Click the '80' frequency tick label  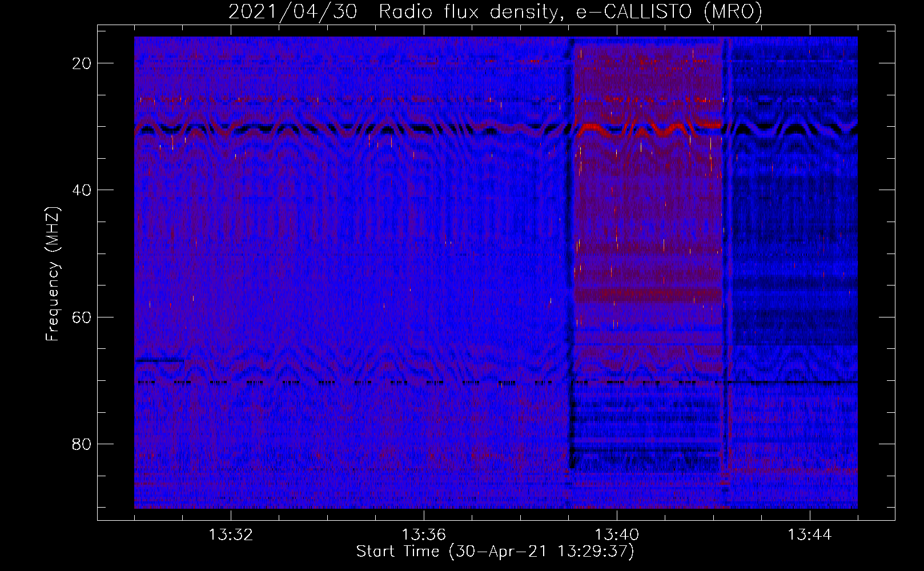pos(82,444)
